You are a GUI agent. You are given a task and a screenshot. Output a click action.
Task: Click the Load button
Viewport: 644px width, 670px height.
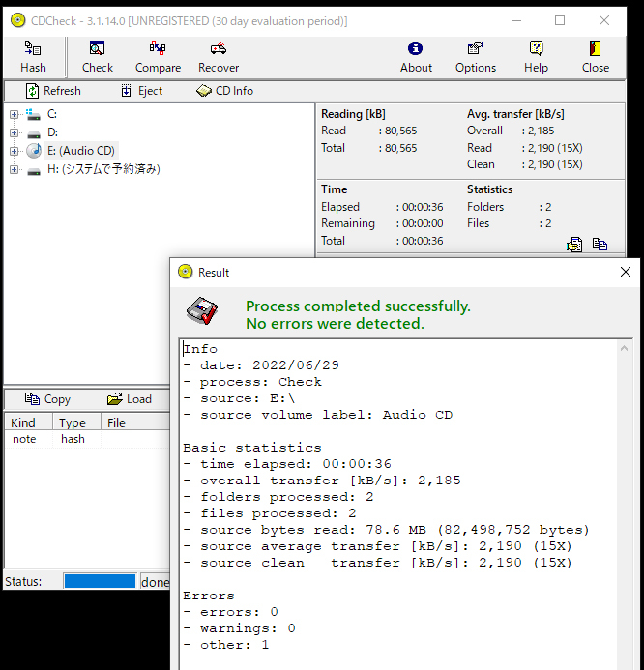pyautogui.click(x=130, y=399)
